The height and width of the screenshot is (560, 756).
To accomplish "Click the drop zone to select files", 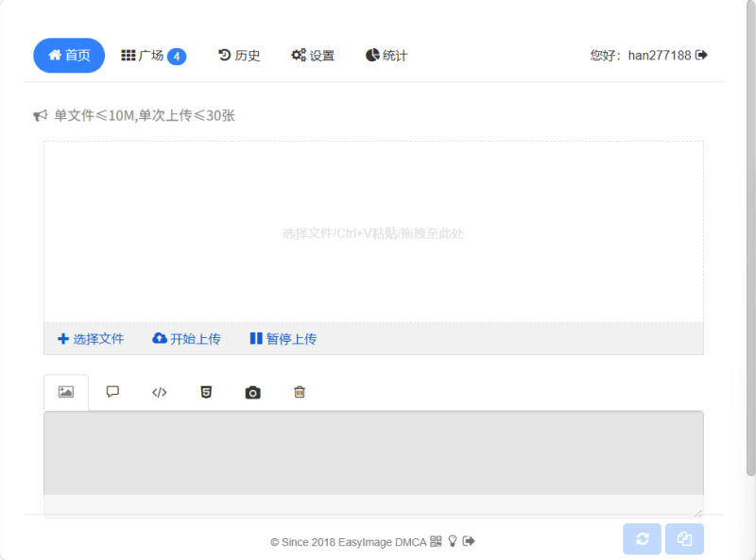I will coord(373,232).
